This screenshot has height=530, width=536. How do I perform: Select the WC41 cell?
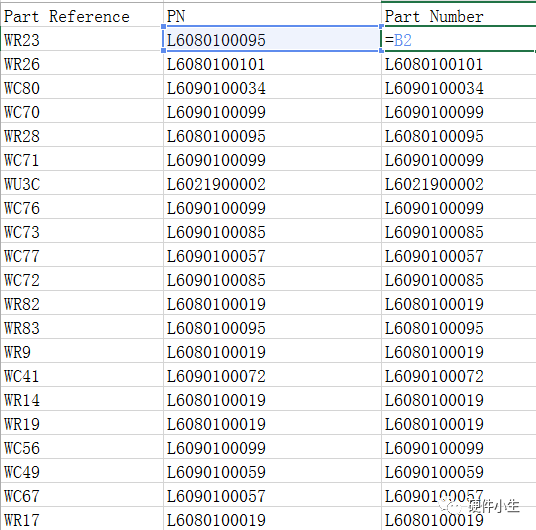click(x=82, y=375)
